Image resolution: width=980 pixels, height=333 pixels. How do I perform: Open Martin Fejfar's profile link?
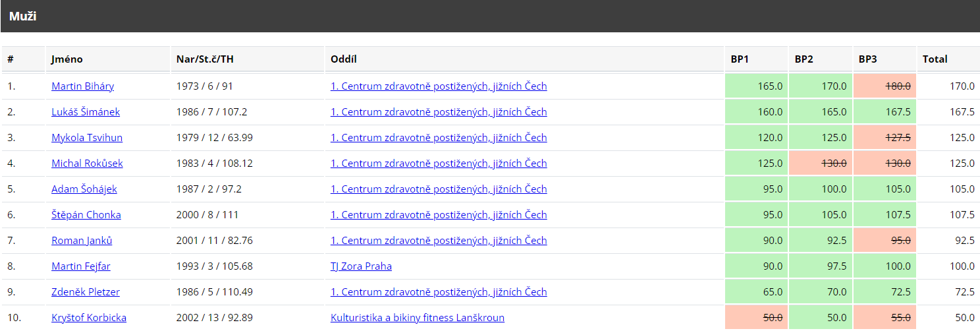click(x=81, y=266)
